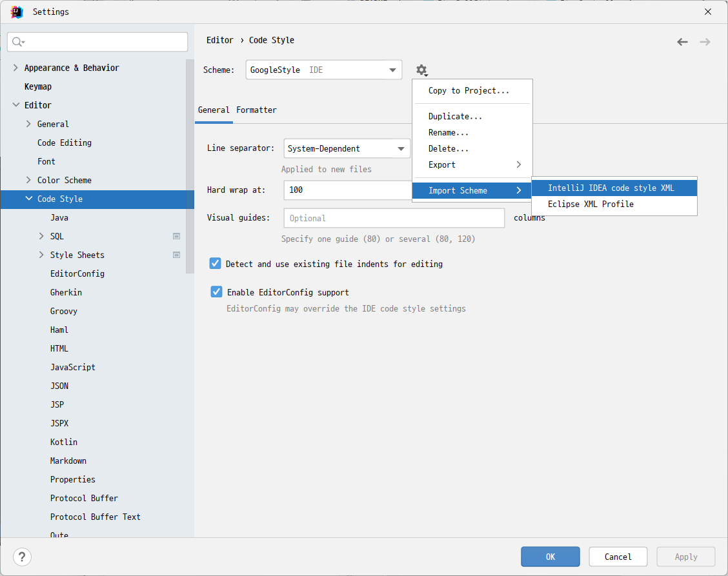Select Eclipse XML Profile import option
The image size is (728, 576).
pos(614,204)
